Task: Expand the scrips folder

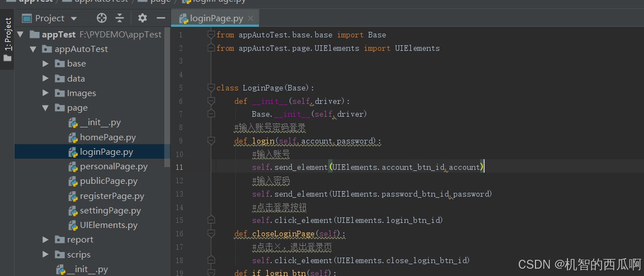Action: click(x=46, y=255)
